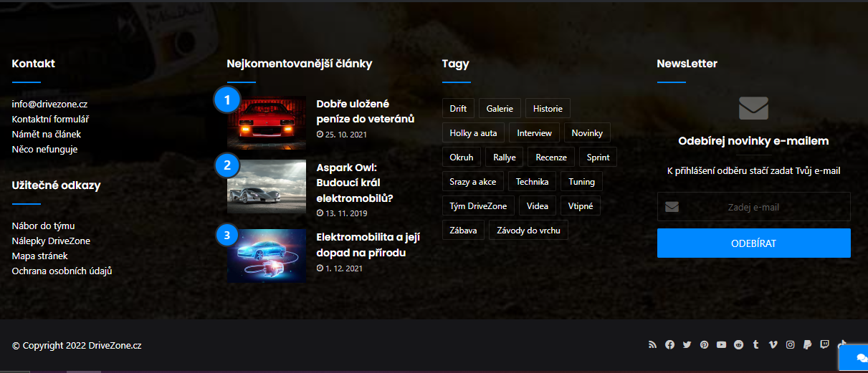The width and height of the screenshot is (868, 373).
Task: Select the Historie tag
Action: point(548,108)
